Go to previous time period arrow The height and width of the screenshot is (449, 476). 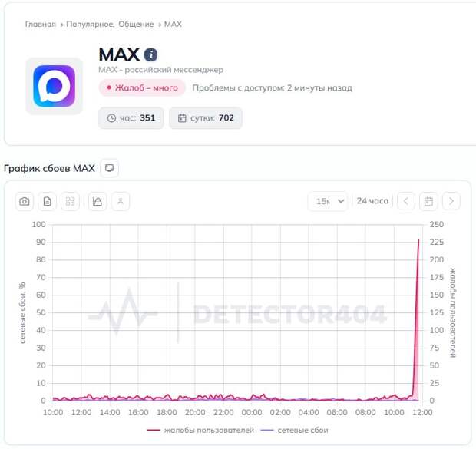[406, 201]
